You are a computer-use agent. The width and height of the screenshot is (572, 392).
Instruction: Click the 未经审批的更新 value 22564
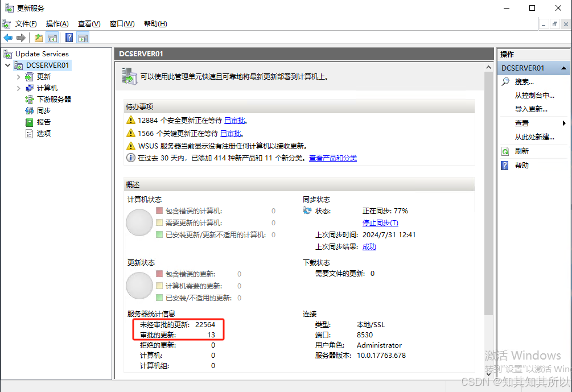tap(205, 324)
